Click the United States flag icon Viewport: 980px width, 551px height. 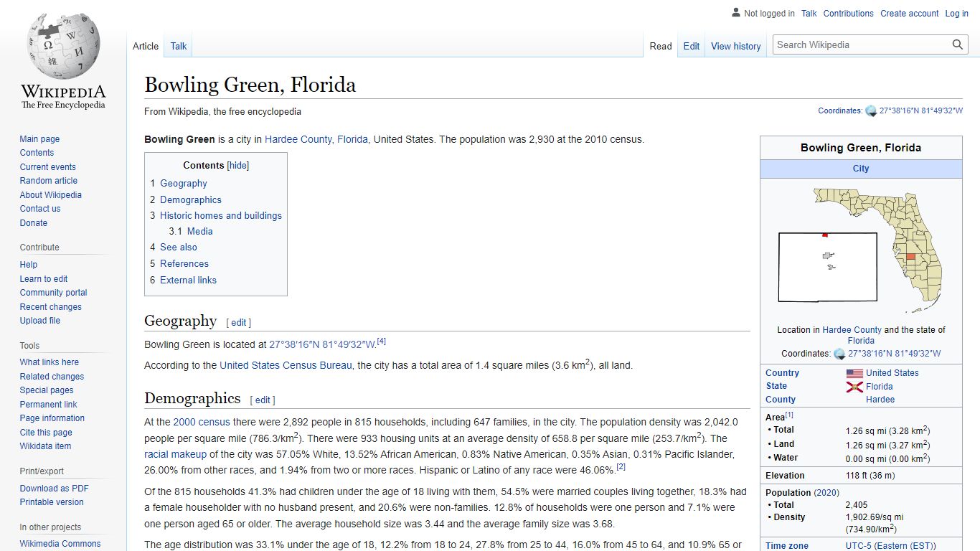(x=854, y=373)
